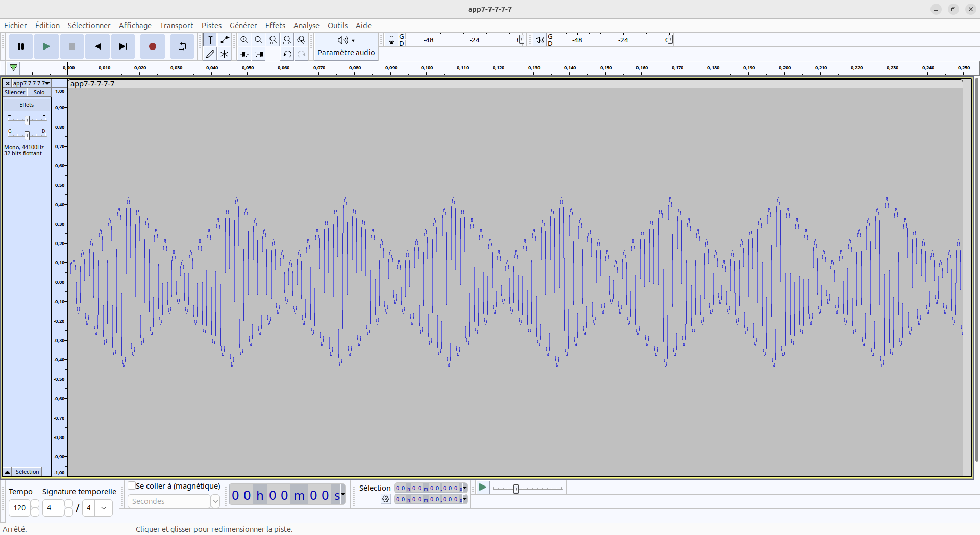The width and height of the screenshot is (980, 535).
Task: Click the microphone record meter icon
Action: 391,40
